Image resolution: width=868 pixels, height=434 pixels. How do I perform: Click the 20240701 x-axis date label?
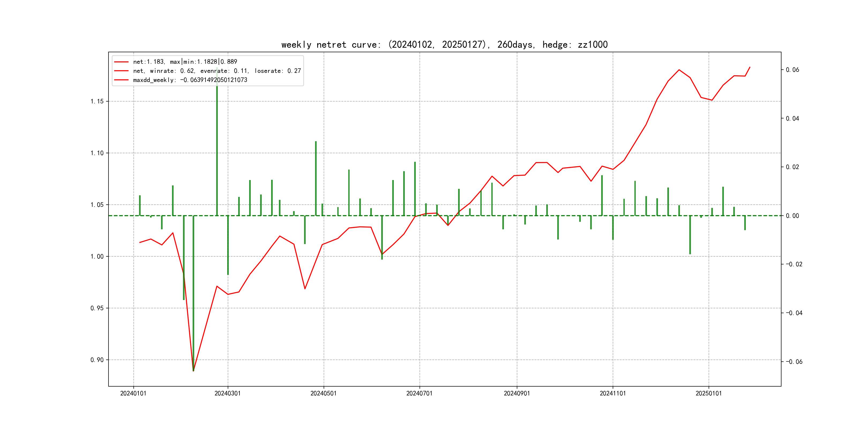pos(419,393)
